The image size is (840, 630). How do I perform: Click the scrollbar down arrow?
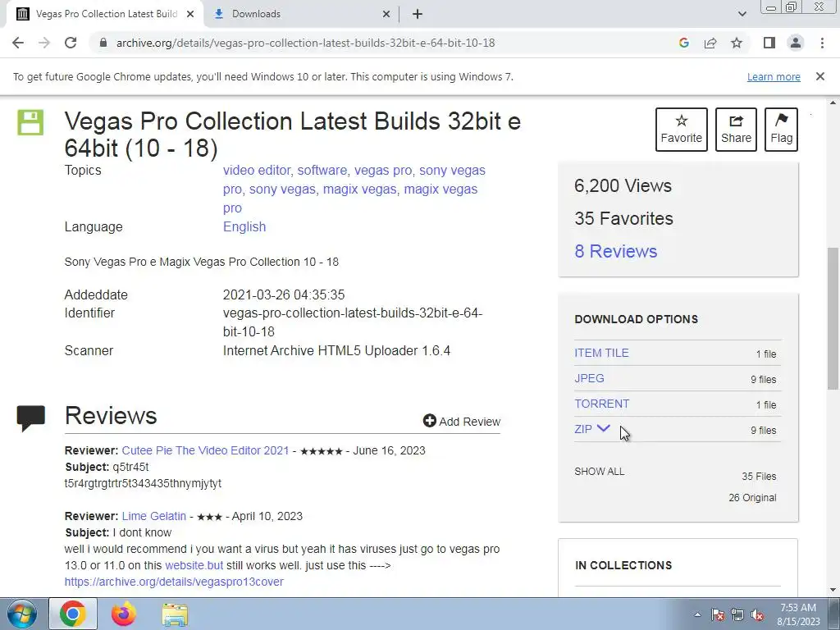point(833,591)
